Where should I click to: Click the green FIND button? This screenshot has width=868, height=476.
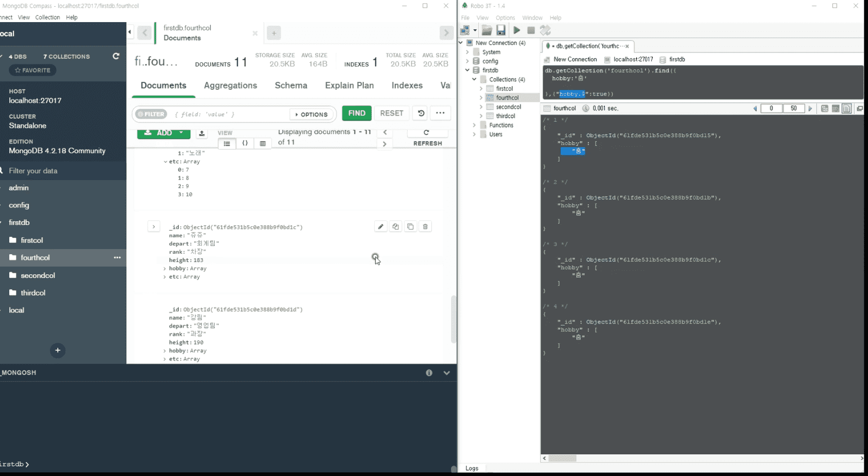357,113
